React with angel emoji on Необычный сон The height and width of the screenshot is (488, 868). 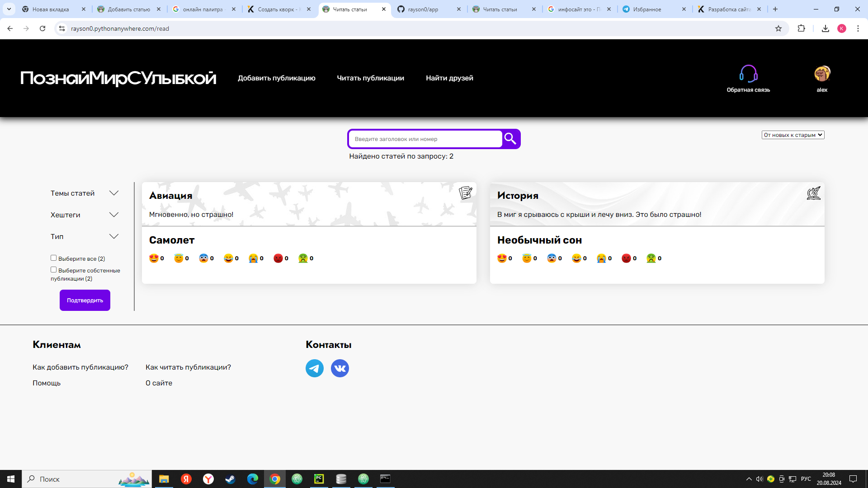point(527,258)
